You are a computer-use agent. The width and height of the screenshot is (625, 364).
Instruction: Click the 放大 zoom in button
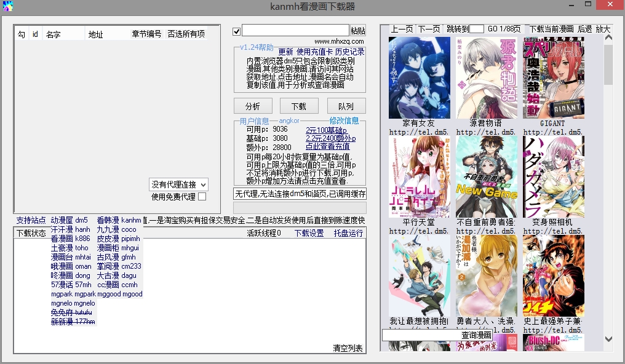603,29
